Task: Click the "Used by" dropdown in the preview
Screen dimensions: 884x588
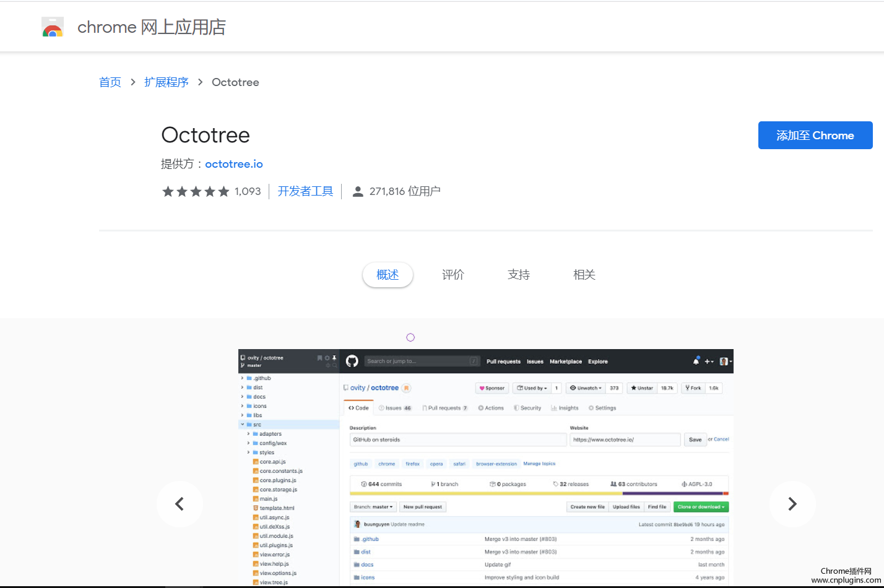Action: click(x=532, y=388)
